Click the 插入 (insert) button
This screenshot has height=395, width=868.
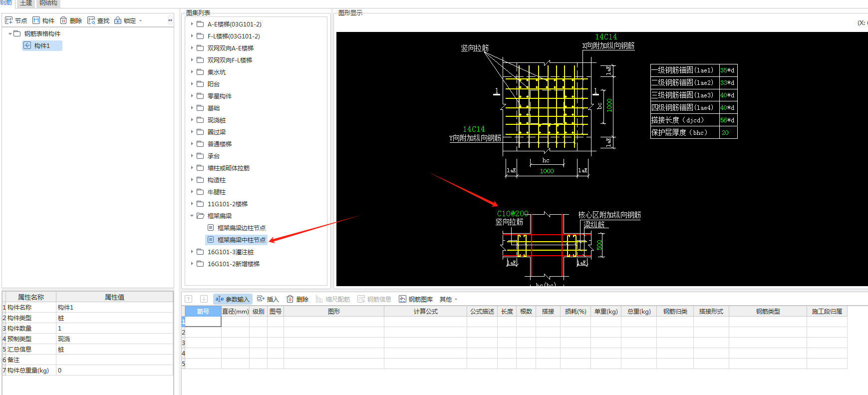tap(268, 299)
